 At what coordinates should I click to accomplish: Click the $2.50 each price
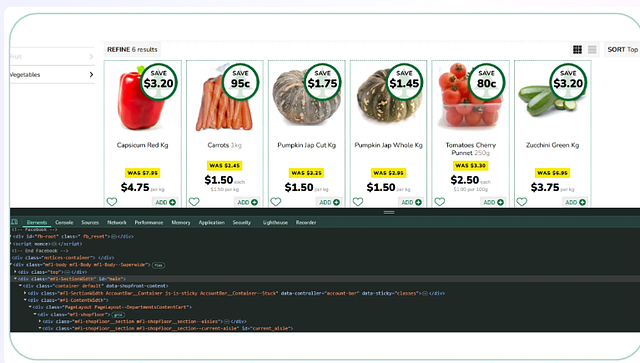(x=470, y=180)
